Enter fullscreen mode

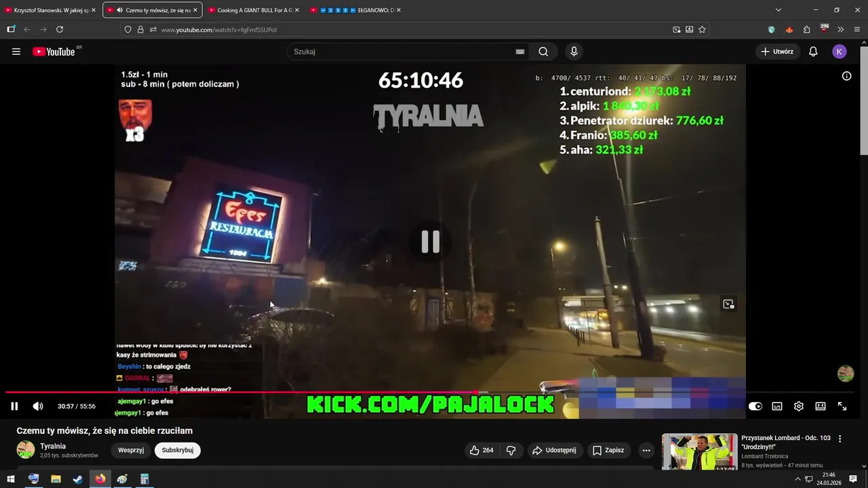[842, 406]
